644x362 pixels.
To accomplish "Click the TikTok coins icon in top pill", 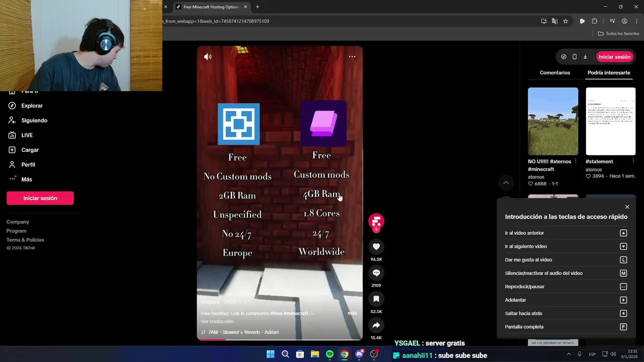I will pyautogui.click(x=563, y=57).
